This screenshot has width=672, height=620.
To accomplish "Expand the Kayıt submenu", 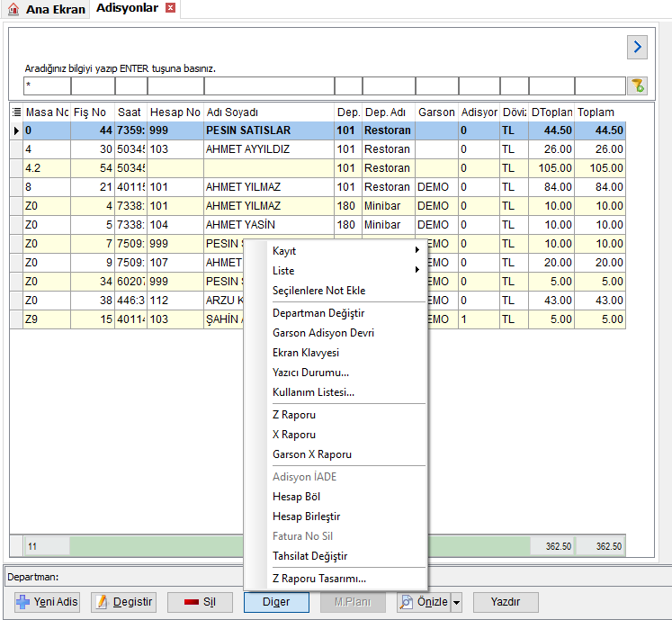I will pyautogui.click(x=345, y=250).
